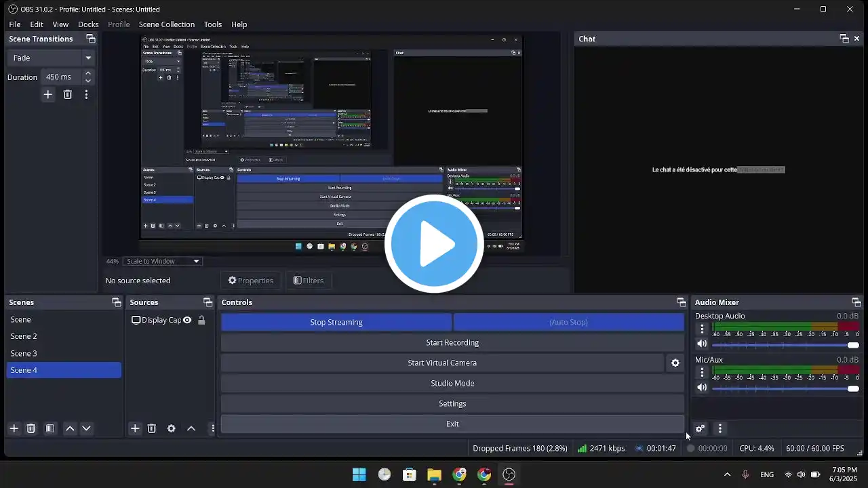Open the Tools menu

[213, 24]
